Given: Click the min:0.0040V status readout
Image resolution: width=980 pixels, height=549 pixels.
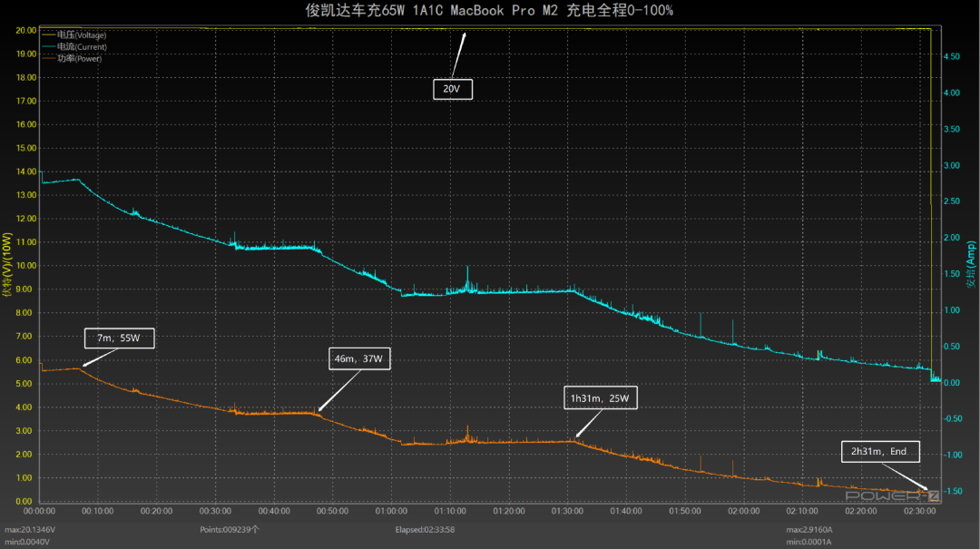Looking at the screenshot, I should coord(27,542).
